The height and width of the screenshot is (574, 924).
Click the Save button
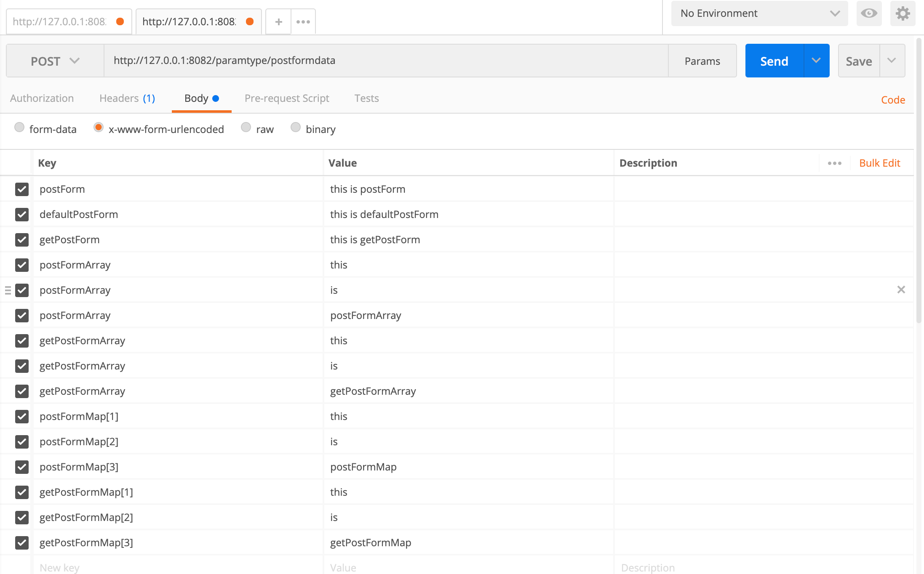point(859,61)
